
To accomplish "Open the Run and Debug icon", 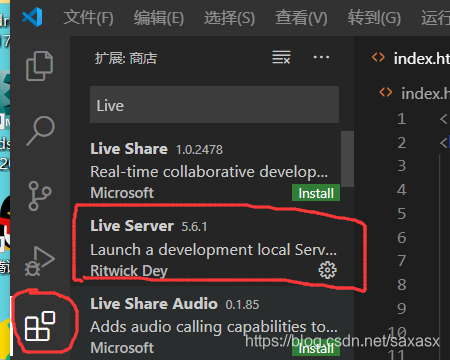I will [40, 261].
